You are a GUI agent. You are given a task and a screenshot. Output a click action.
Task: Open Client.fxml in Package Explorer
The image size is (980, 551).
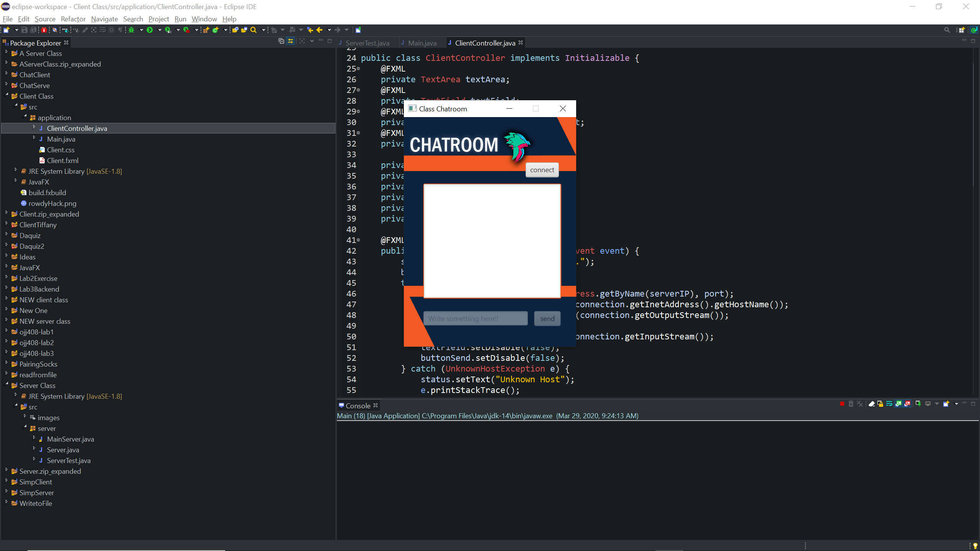[x=62, y=160]
